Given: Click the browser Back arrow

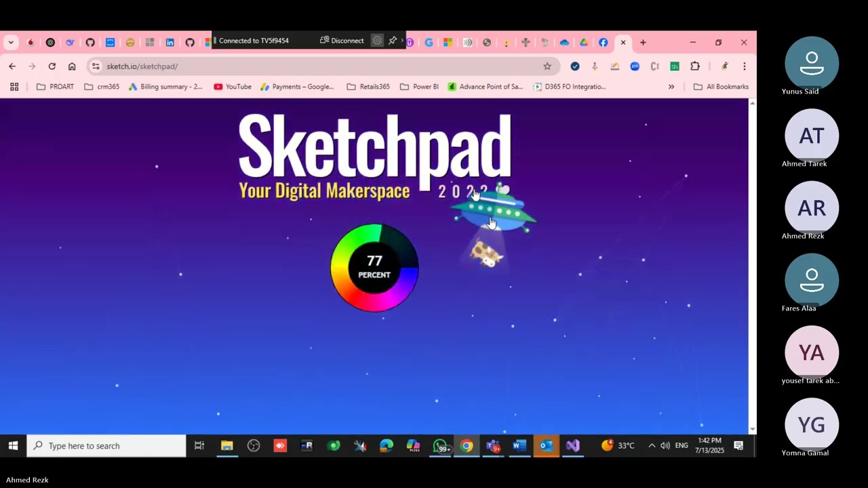Looking at the screenshot, I should 12,66.
